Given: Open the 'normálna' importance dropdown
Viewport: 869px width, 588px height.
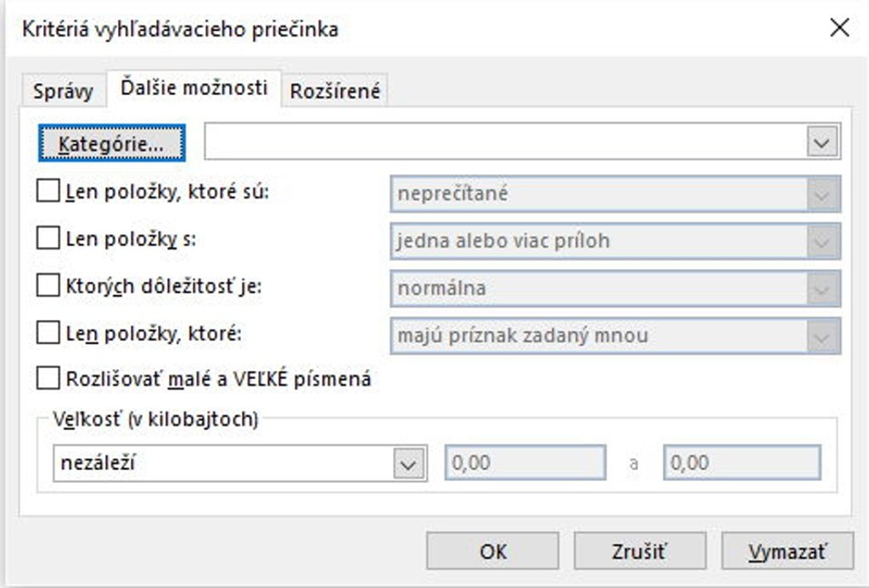Looking at the screenshot, I should (821, 288).
